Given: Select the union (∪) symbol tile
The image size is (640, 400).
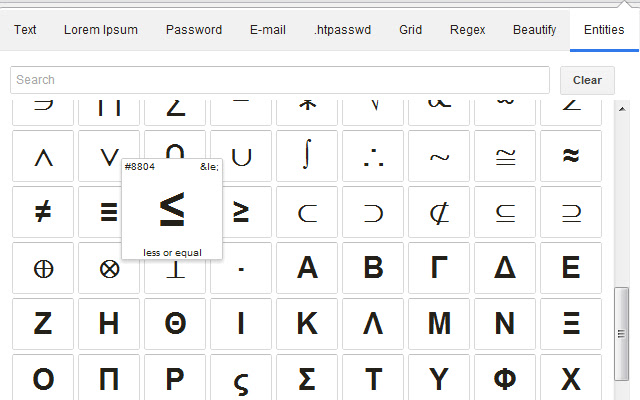Looking at the screenshot, I should click(x=241, y=156).
